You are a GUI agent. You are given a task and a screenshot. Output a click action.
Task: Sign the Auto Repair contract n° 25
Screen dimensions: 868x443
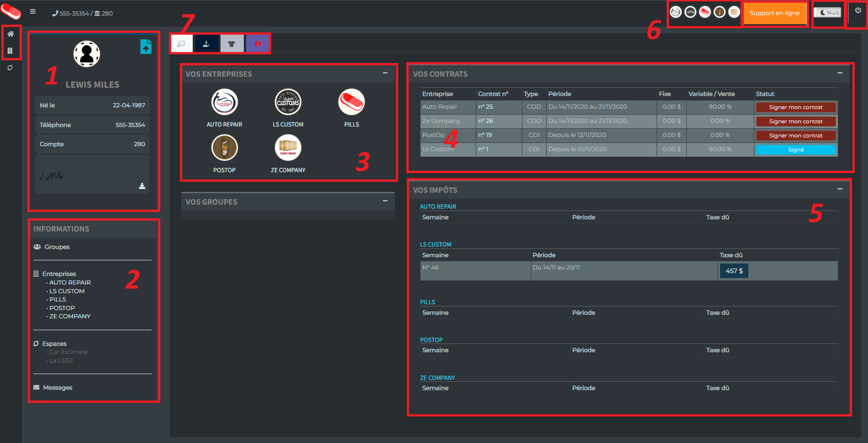point(796,107)
